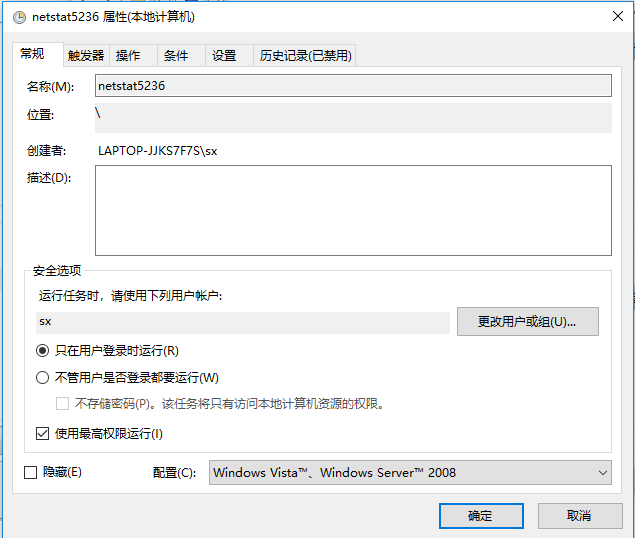Click inside the 描述 text box
Screen dimensions: 635x538
[x=353, y=210]
